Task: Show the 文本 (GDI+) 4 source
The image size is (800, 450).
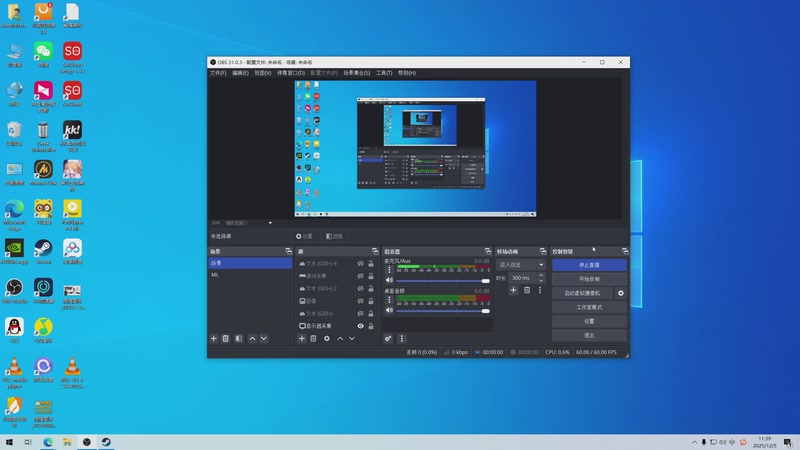Action: (360, 264)
